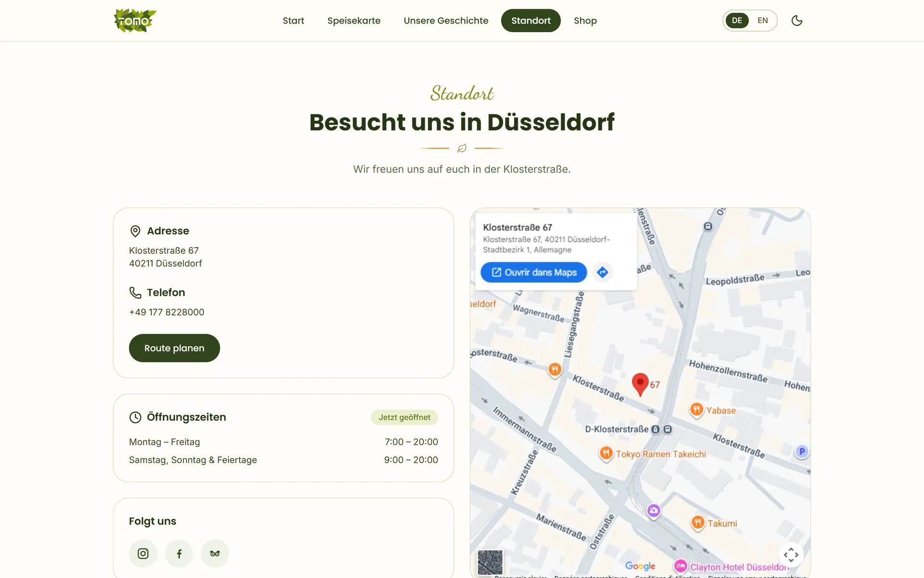Click the blue parking P marker
The height and width of the screenshot is (578, 924).
point(802,451)
